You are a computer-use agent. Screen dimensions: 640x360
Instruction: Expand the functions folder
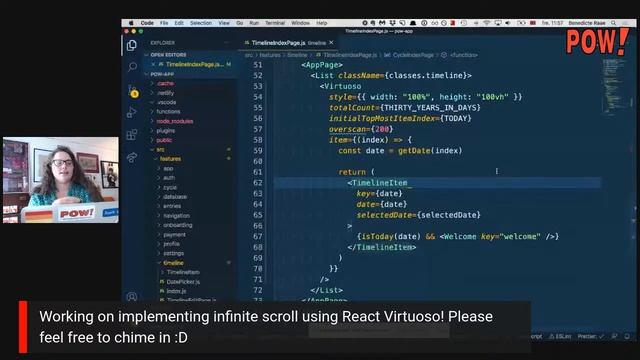tap(168, 111)
